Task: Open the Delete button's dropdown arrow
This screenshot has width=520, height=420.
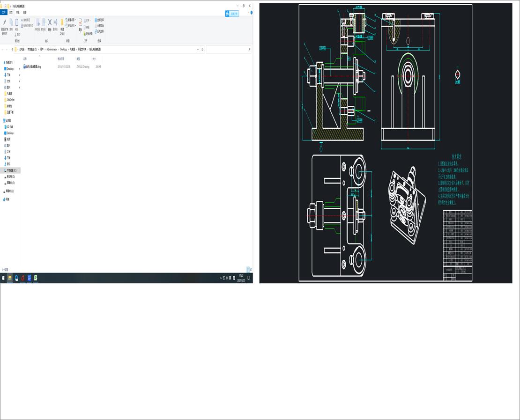Action: pos(50,32)
